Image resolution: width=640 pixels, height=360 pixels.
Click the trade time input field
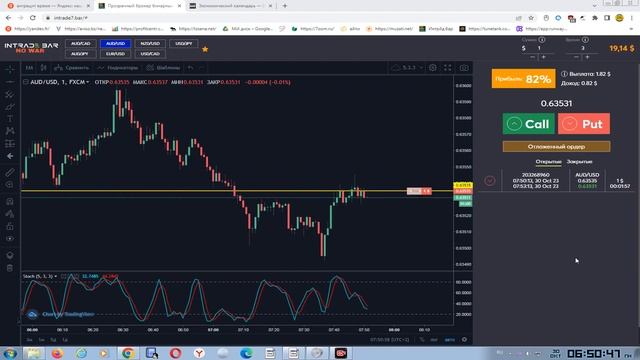(583, 48)
